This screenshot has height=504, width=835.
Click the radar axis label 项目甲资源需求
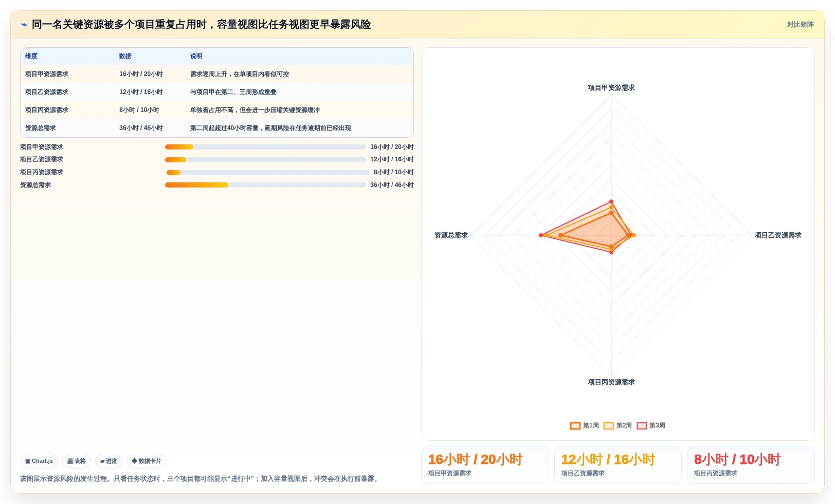(611, 88)
